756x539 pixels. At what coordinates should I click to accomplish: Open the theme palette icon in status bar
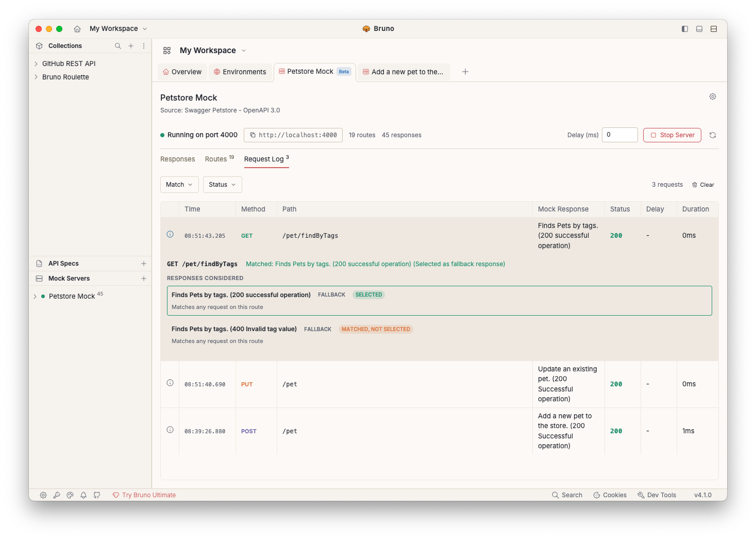pyautogui.click(x=70, y=495)
